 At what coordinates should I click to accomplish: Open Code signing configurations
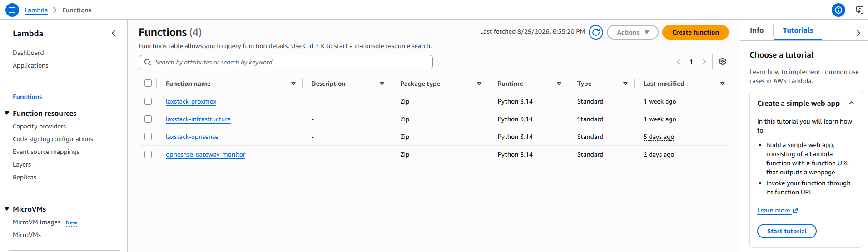click(53, 139)
